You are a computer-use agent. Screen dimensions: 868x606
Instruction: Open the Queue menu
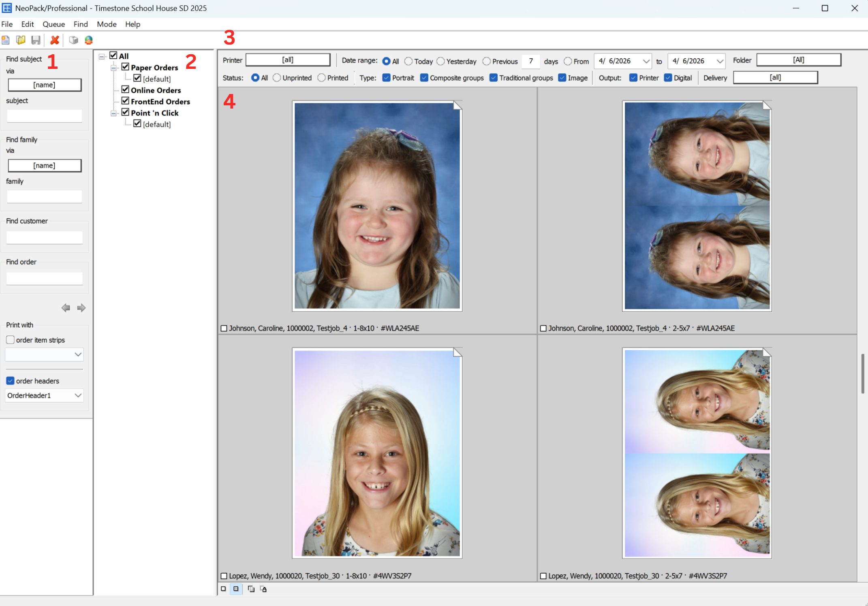click(x=54, y=24)
